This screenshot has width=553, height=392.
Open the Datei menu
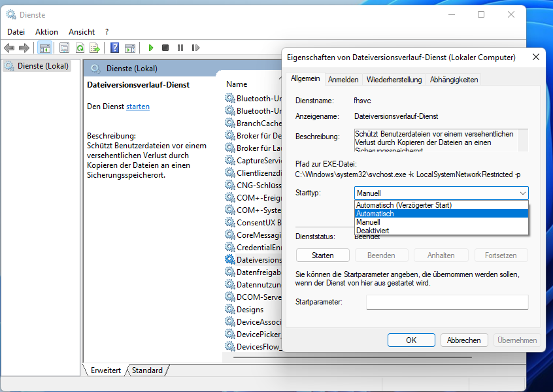tap(16, 32)
